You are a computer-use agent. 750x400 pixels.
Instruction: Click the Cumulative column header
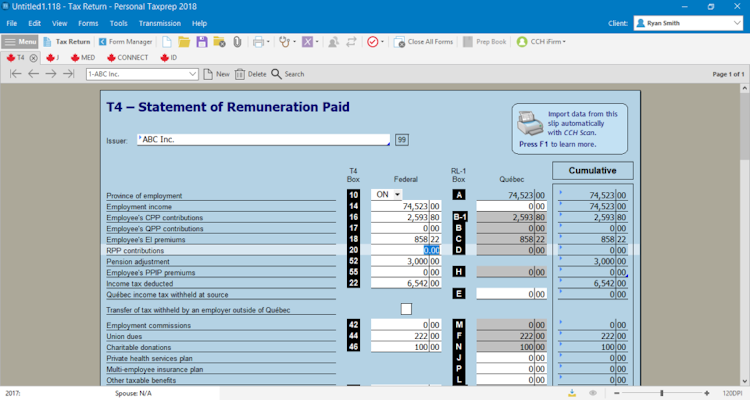[x=593, y=170]
